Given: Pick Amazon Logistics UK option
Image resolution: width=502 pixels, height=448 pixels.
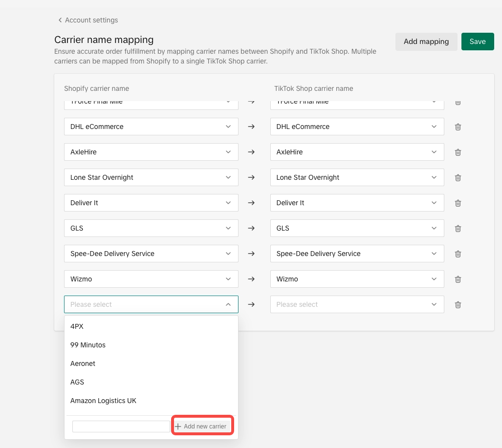Looking at the screenshot, I should [x=104, y=401].
